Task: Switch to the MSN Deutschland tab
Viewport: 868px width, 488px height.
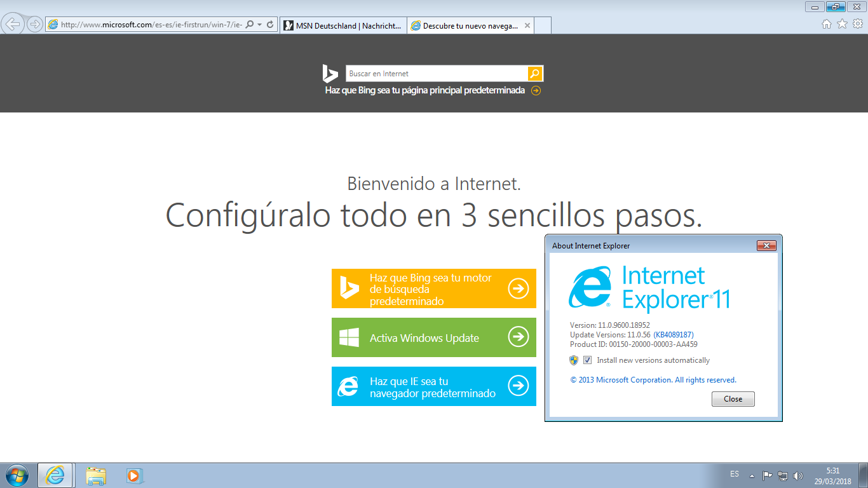Action: point(343,25)
